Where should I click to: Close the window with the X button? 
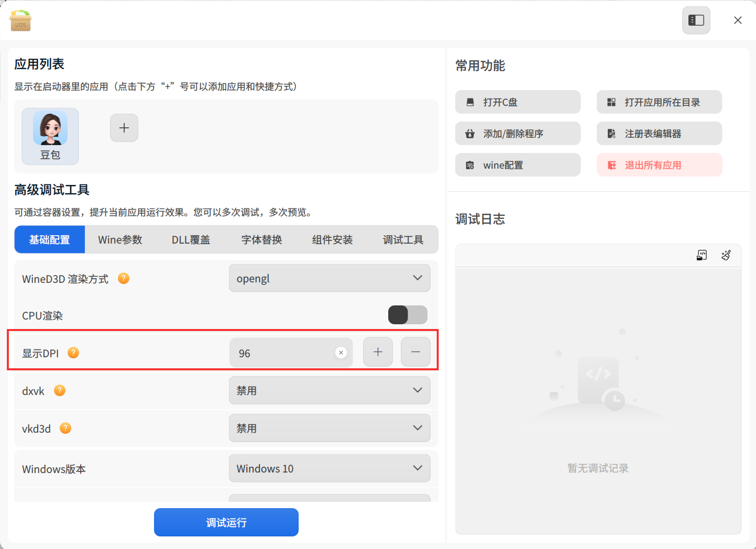tap(738, 20)
